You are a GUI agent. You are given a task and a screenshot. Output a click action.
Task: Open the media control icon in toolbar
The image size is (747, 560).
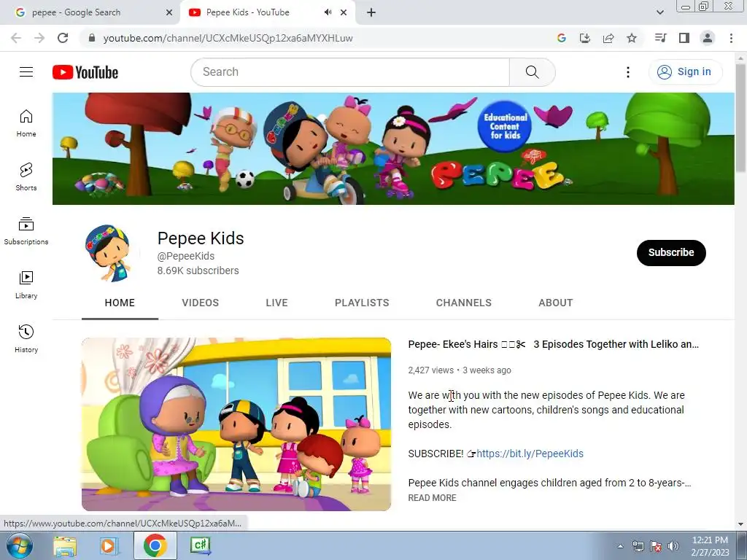point(661,38)
